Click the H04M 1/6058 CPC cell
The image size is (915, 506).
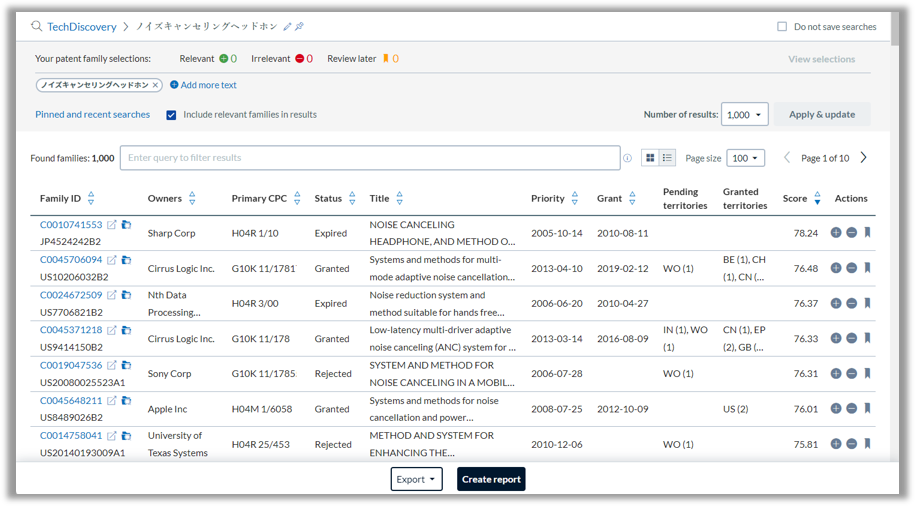[x=261, y=409]
